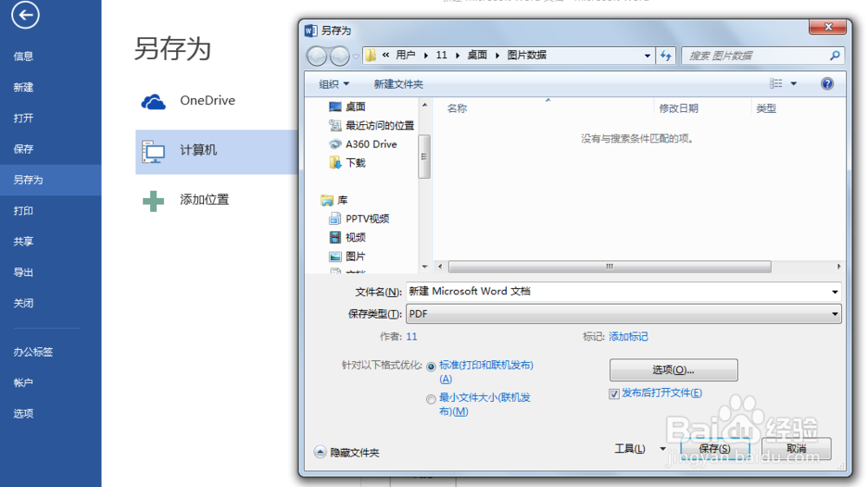
Task: Open the view options dropdown arrow
Action: pyautogui.click(x=793, y=83)
